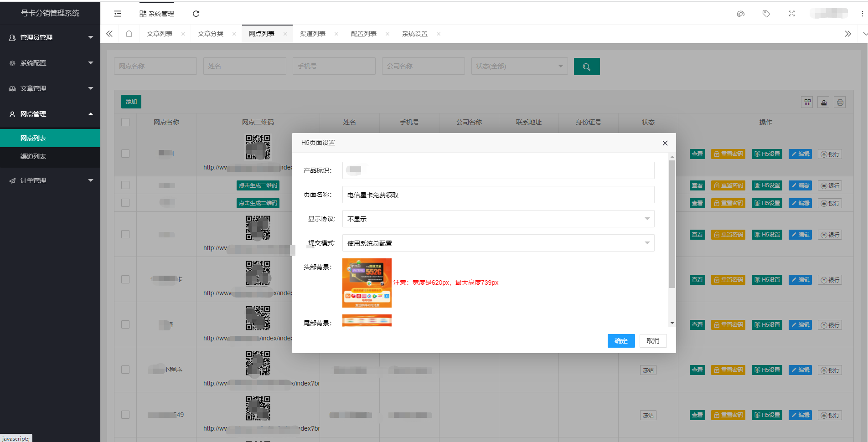Switch to the 渠道列表 tab
This screenshot has width=868, height=442.
[313, 34]
